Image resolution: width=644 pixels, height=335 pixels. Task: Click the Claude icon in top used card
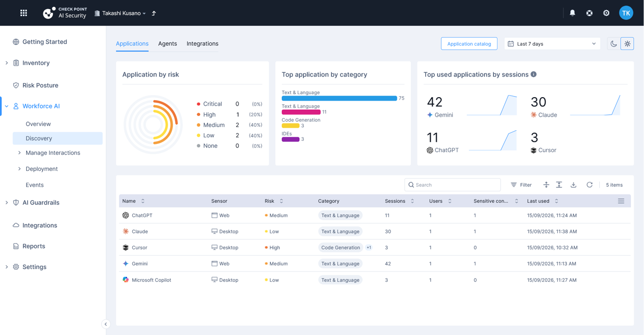click(x=534, y=115)
